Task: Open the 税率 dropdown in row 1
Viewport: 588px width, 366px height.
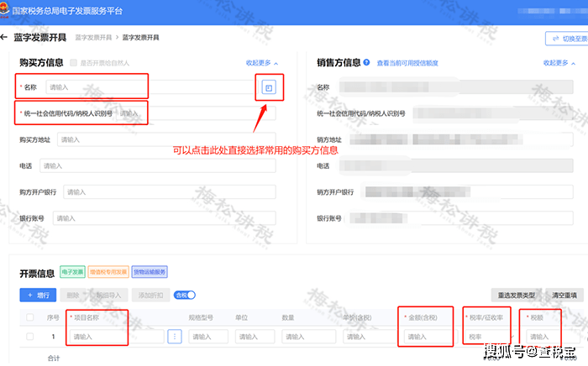Action: pos(485,337)
